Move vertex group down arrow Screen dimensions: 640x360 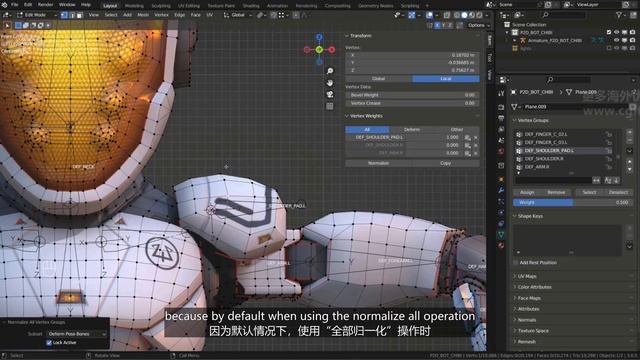(x=629, y=169)
